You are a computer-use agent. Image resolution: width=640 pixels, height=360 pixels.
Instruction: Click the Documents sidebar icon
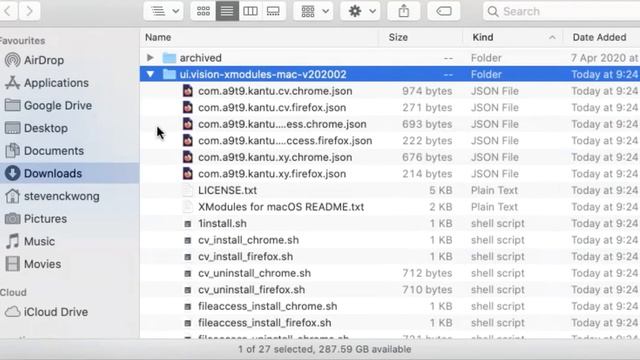click(x=12, y=151)
